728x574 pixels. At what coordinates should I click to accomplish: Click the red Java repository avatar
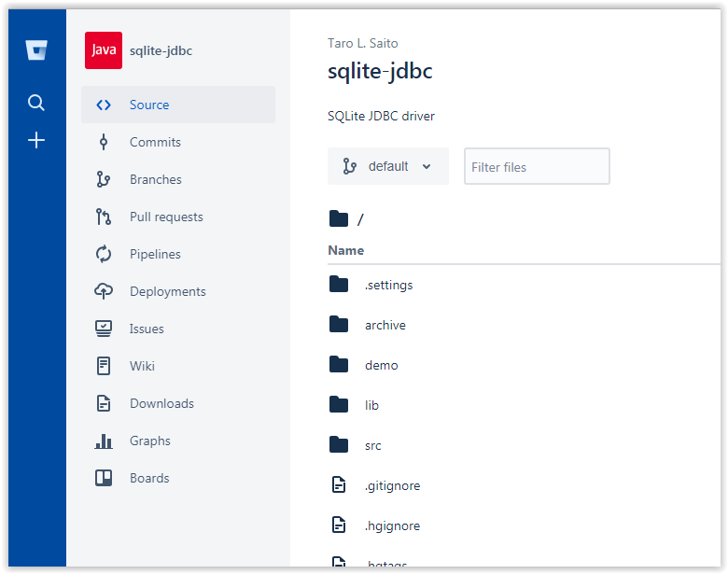pos(104,50)
